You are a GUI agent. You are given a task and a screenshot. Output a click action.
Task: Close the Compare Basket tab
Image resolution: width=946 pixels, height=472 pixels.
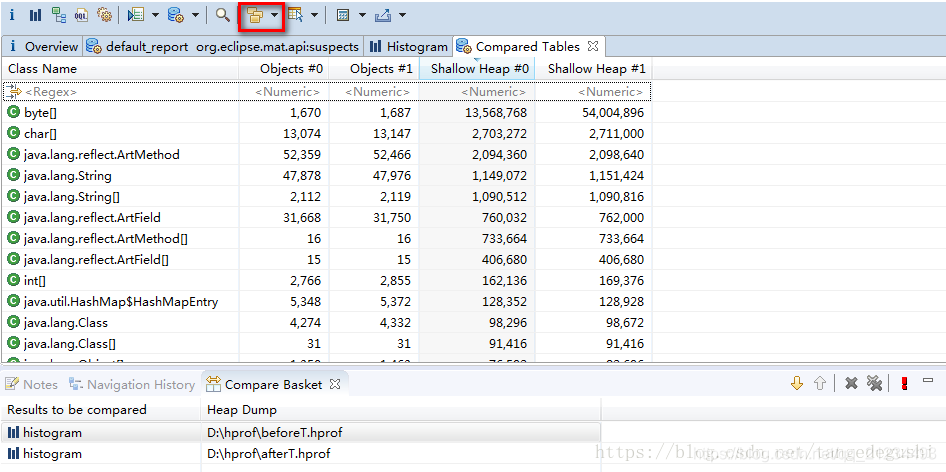click(336, 384)
